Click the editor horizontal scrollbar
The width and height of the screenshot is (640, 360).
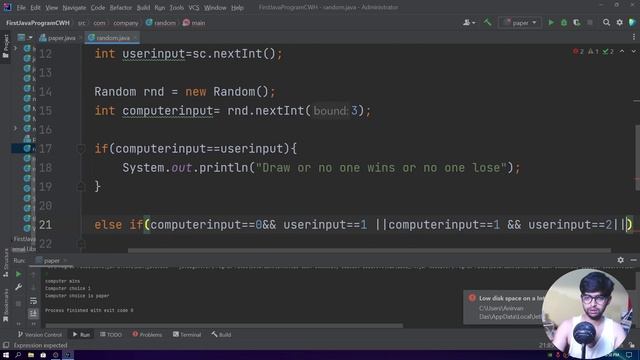[369, 250]
